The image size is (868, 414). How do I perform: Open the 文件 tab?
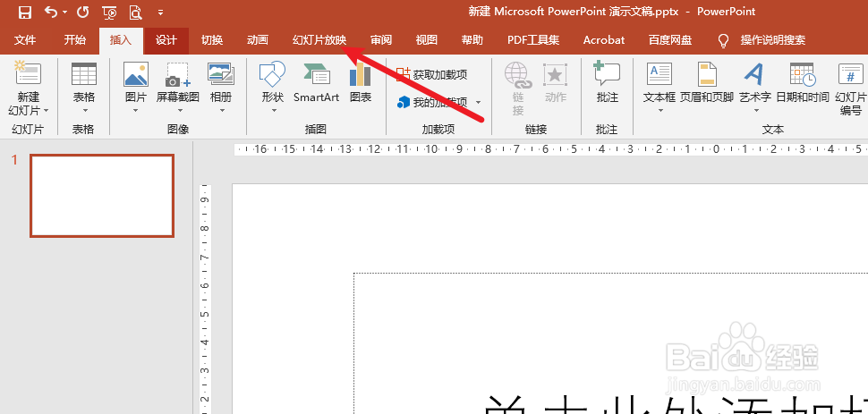(25, 40)
